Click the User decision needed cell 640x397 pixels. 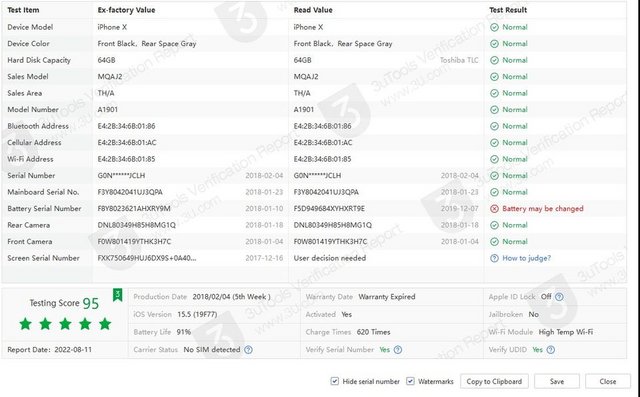click(330, 258)
